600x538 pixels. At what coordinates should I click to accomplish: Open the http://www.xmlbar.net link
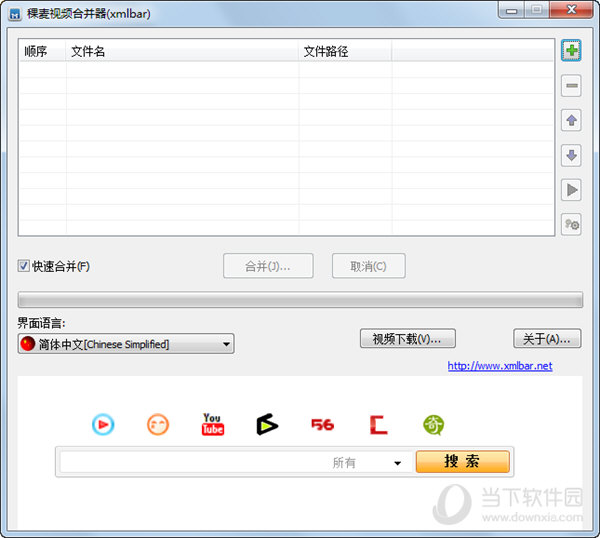point(500,366)
